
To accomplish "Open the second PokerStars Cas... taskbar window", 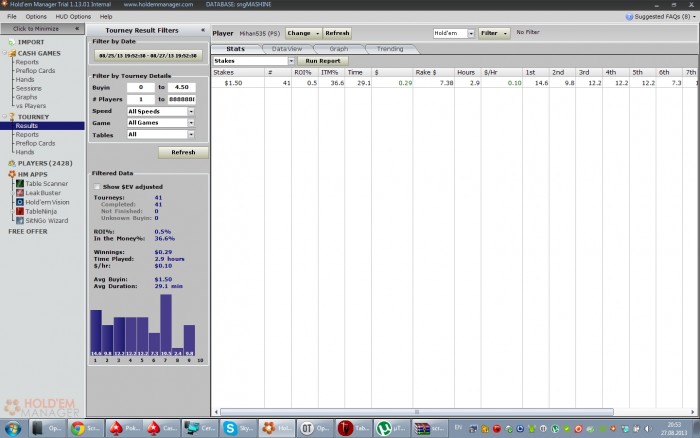I will (x=162, y=428).
